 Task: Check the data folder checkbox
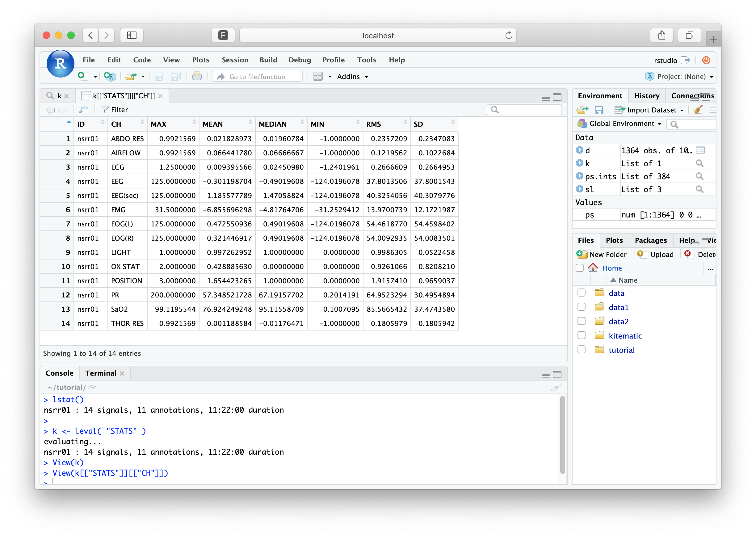(582, 293)
